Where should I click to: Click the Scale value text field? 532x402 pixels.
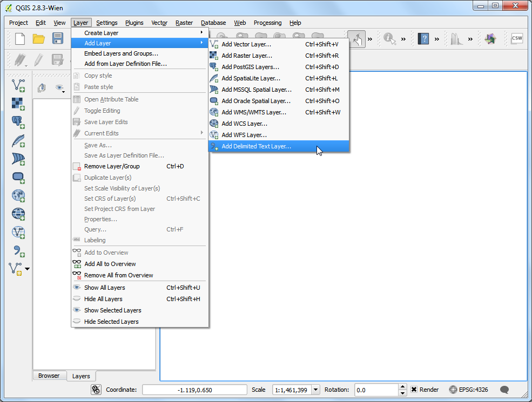[292, 390]
